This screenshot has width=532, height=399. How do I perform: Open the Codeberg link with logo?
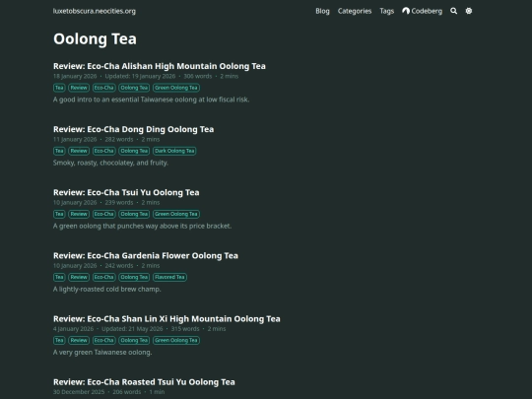(422, 11)
